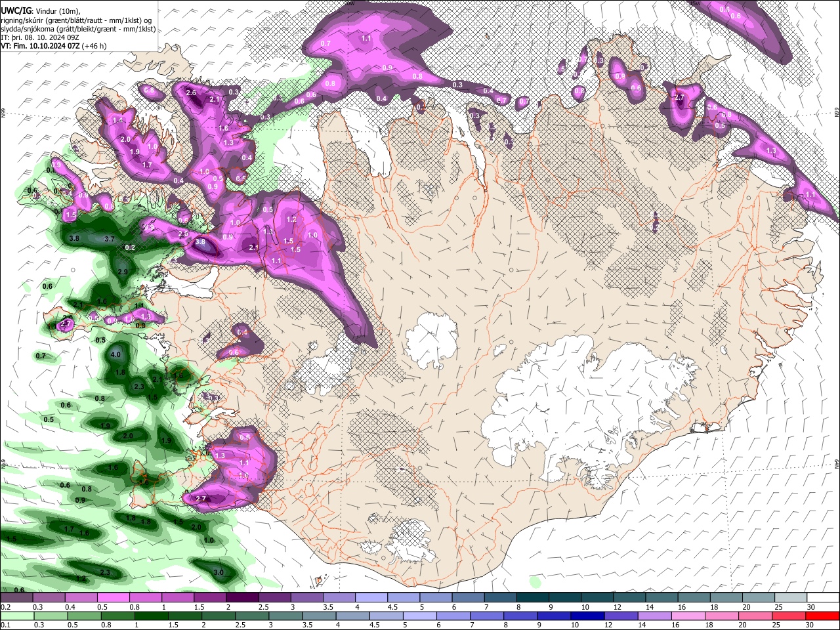Click the '64N' latitude label at the right edge
Screen dimensions: 840x630
(x=837, y=463)
